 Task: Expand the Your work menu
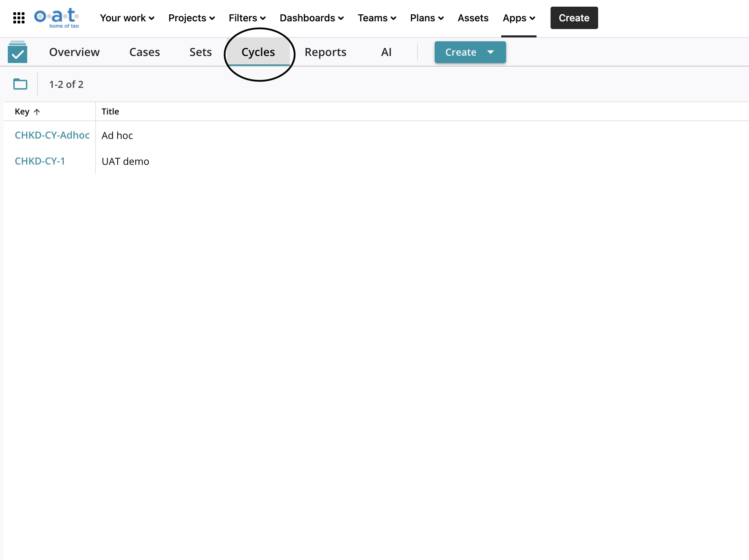point(127,18)
